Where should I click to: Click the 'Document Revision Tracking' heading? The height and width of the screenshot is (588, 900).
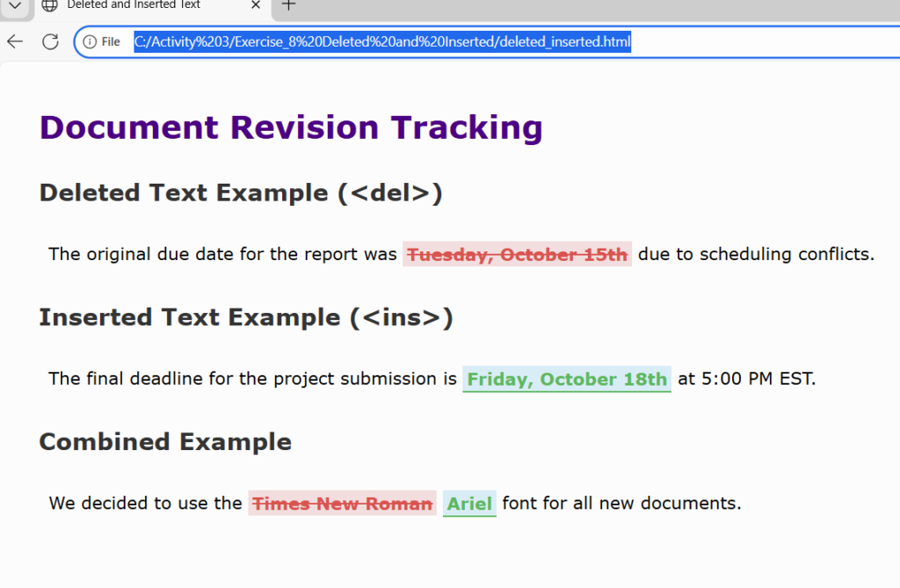click(x=291, y=127)
